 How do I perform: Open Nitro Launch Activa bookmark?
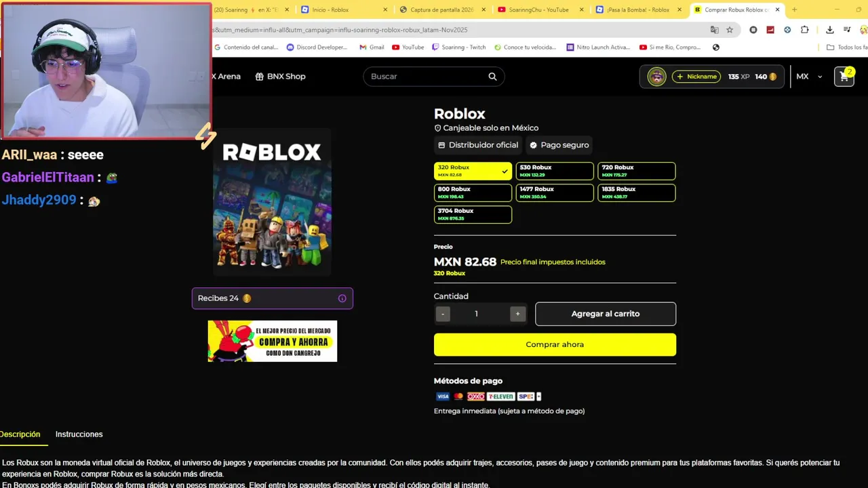tap(599, 47)
